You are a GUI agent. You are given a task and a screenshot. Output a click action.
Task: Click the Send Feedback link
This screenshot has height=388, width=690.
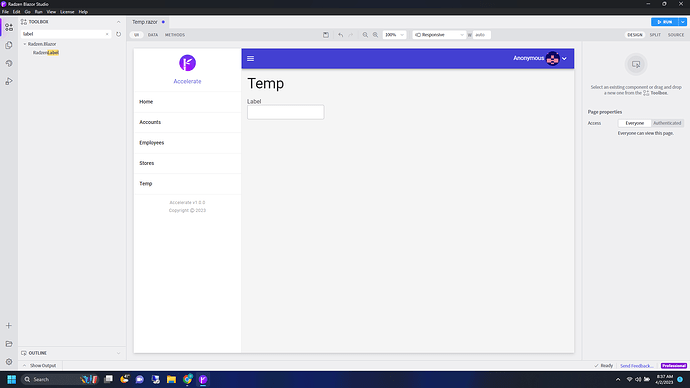[636, 366]
